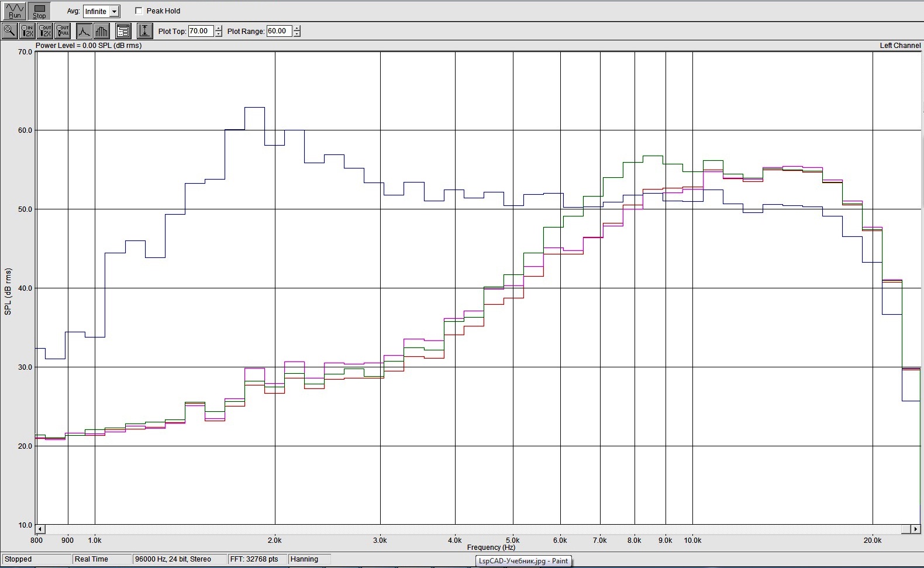The image size is (924, 568).
Task: Click the 20.0k frequency axis tick label
Action: click(873, 541)
